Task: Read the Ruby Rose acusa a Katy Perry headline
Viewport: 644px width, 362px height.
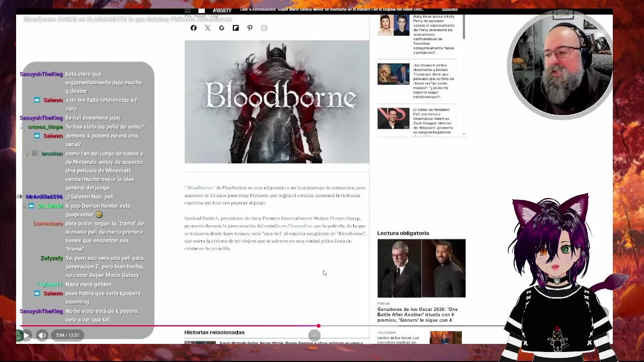Action: [x=434, y=34]
